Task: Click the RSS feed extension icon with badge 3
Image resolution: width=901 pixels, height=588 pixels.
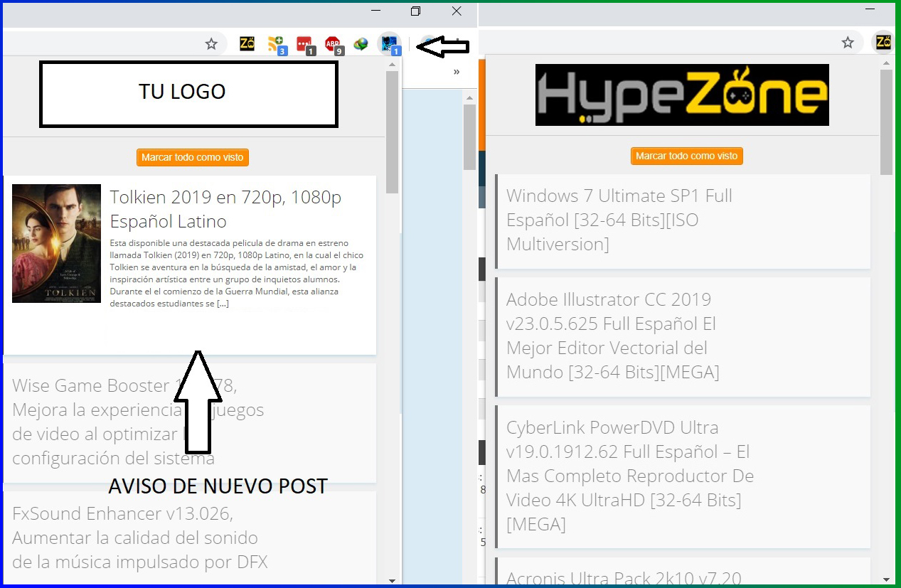Action: click(276, 44)
